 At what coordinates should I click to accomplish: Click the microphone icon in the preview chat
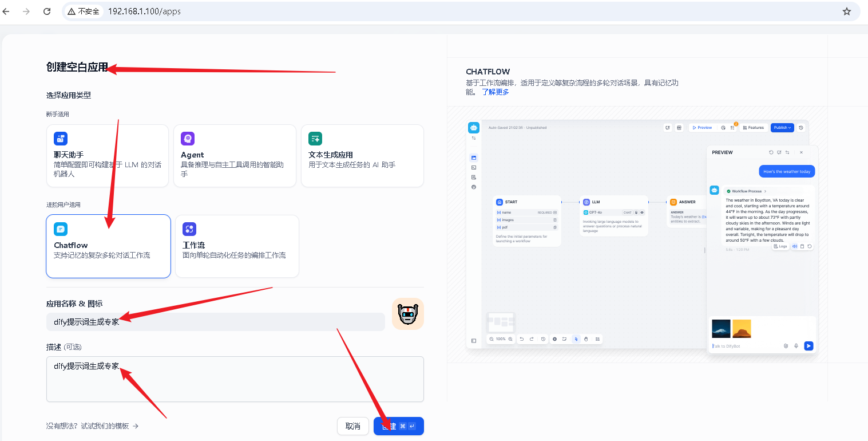(796, 346)
